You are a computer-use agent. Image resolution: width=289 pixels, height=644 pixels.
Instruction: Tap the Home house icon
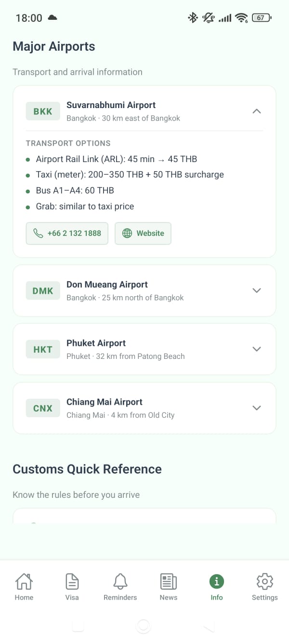click(24, 581)
